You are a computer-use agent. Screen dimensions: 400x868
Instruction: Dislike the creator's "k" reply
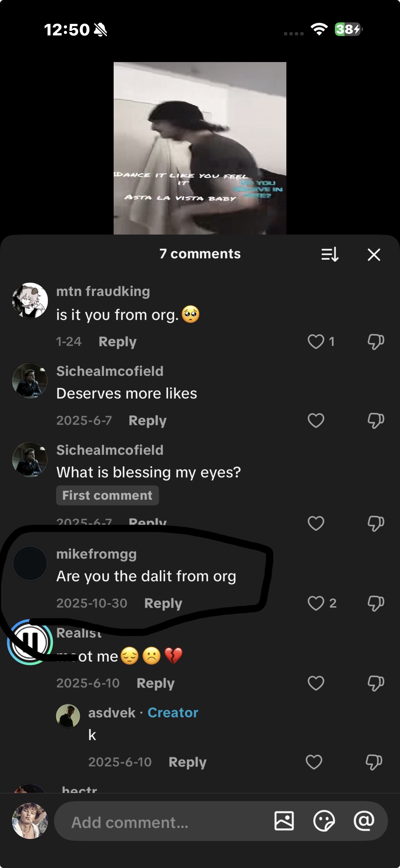(374, 762)
